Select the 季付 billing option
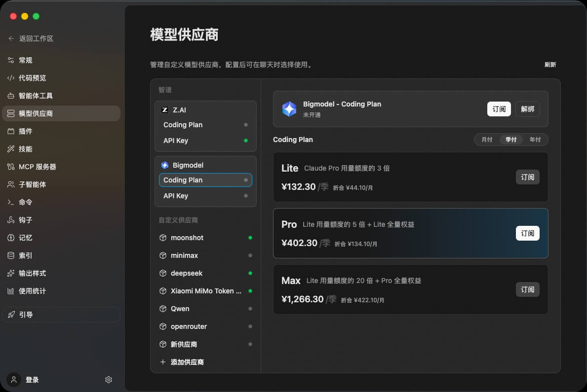This screenshot has width=587, height=392. (x=511, y=140)
